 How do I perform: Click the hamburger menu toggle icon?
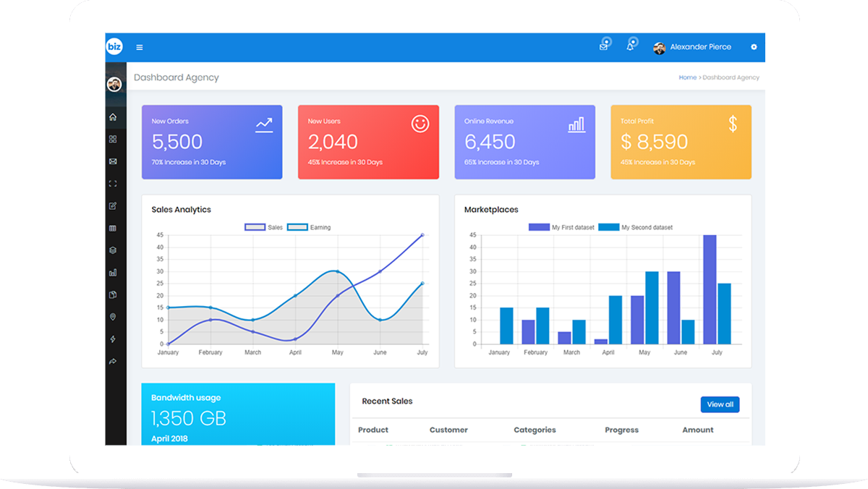pos(140,48)
